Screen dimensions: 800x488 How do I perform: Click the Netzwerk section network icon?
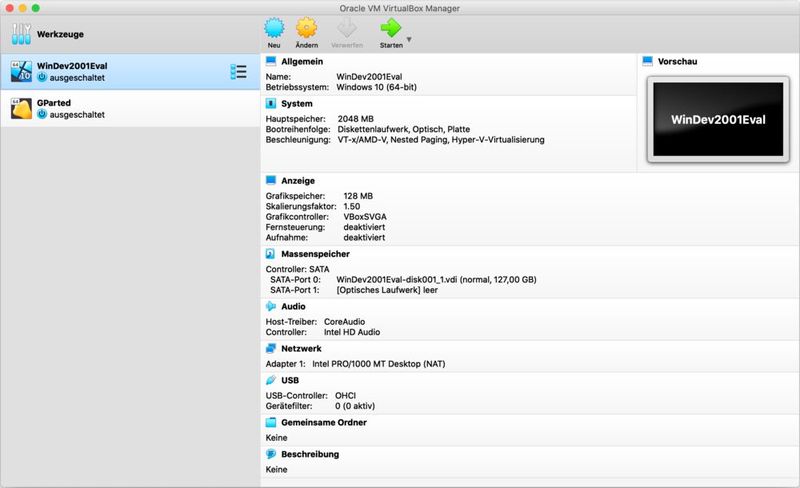click(x=271, y=348)
